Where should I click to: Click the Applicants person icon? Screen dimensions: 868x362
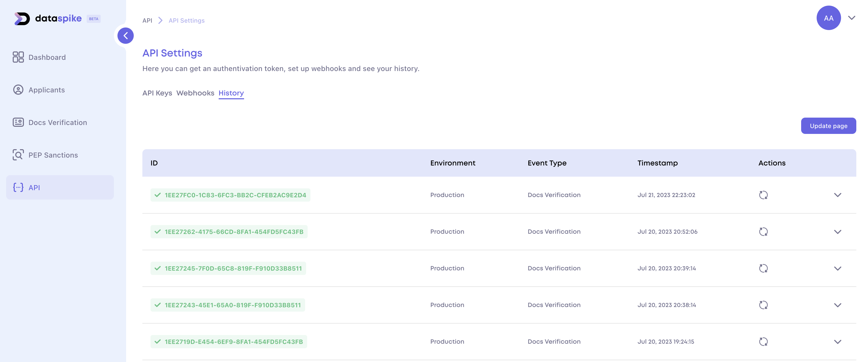(18, 90)
